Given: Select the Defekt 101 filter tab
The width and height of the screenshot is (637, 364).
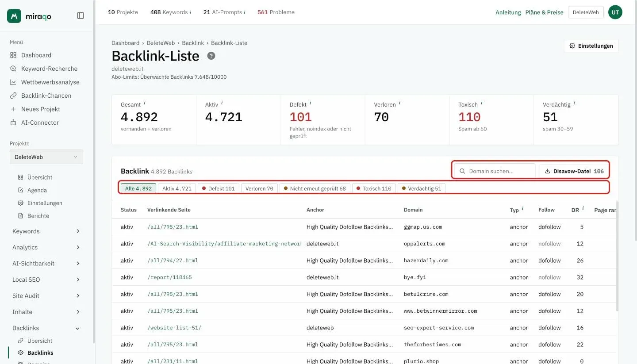Looking at the screenshot, I should point(219,188).
